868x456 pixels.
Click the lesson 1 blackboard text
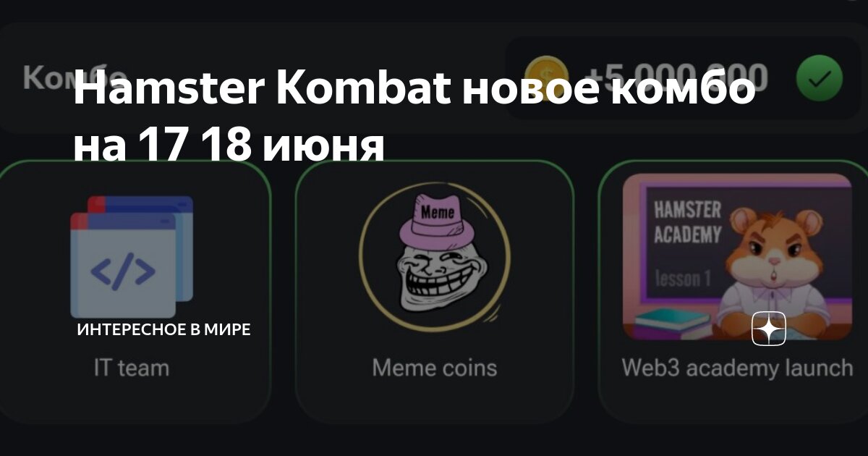click(x=684, y=278)
